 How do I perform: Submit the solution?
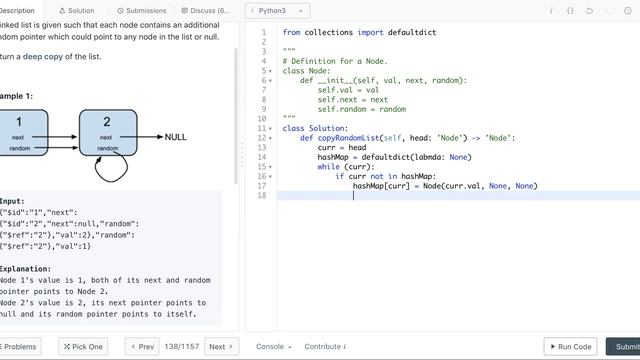pyautogui.click(x=623, y=347)
